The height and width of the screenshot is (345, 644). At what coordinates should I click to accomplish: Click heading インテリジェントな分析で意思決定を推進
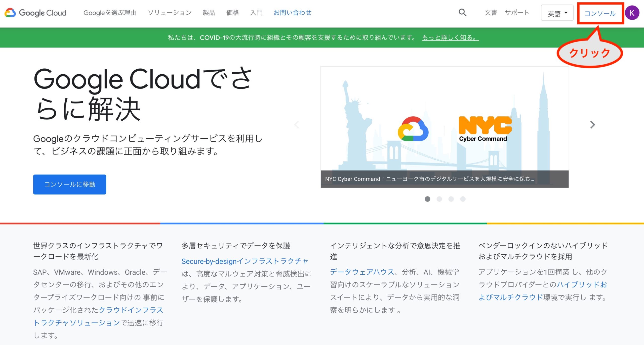(395, 251)
